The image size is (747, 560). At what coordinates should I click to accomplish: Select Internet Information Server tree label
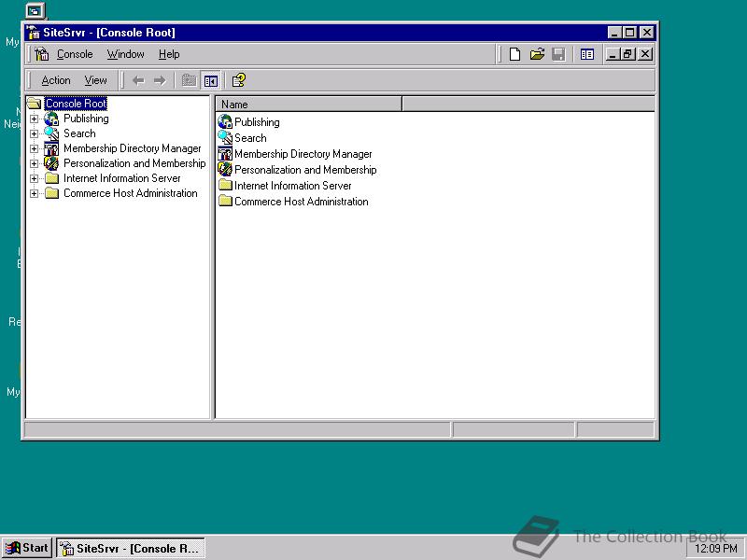click(x=122, y=178)
